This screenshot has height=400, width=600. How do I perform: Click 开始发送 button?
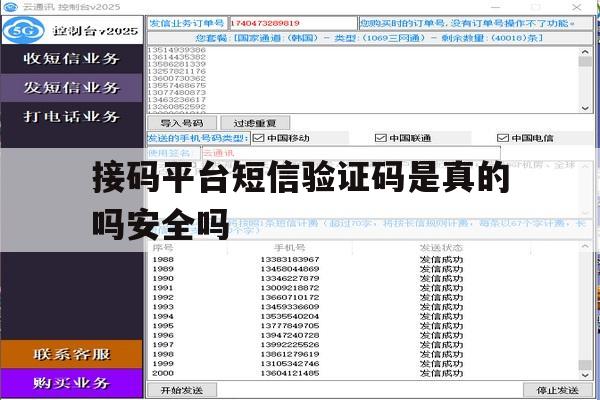(x=182, y=390)
